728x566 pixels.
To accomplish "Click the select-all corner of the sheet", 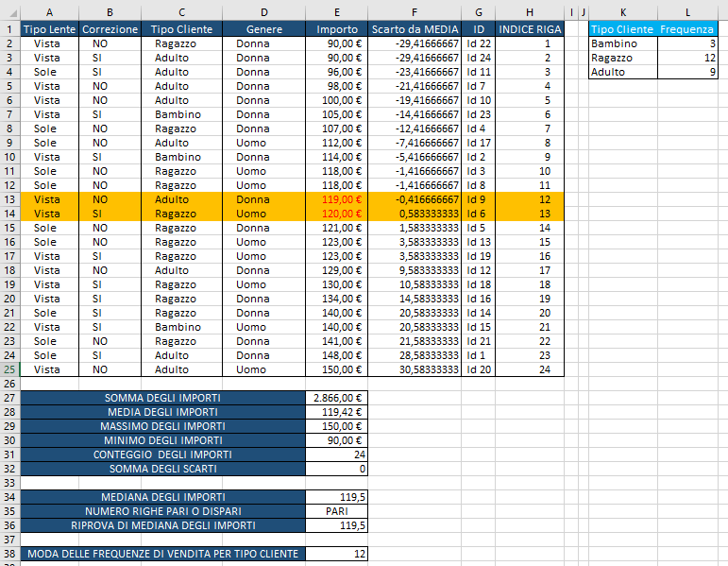I will tap(9, 11).
